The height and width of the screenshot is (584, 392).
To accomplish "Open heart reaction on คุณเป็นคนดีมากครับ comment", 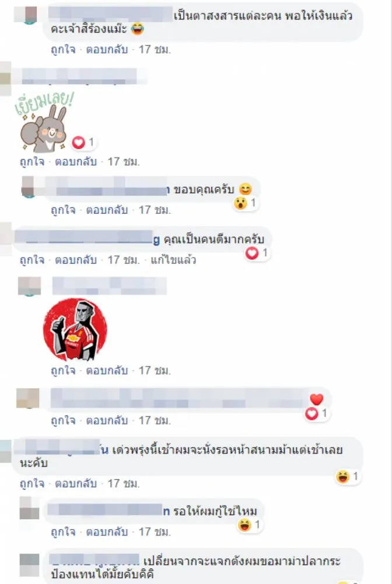I will tap(257, 253).
